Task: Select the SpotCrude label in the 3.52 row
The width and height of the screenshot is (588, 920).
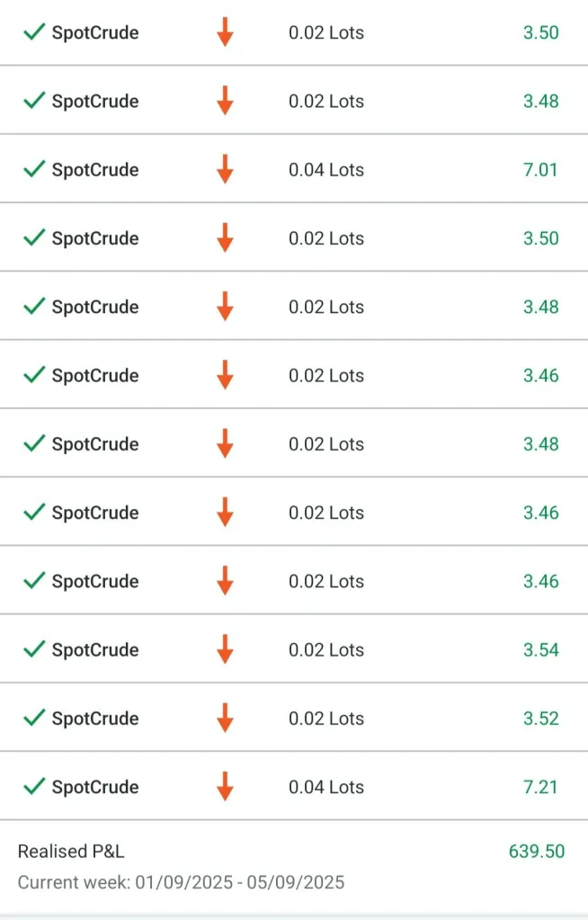Action: tap(95, 719)
